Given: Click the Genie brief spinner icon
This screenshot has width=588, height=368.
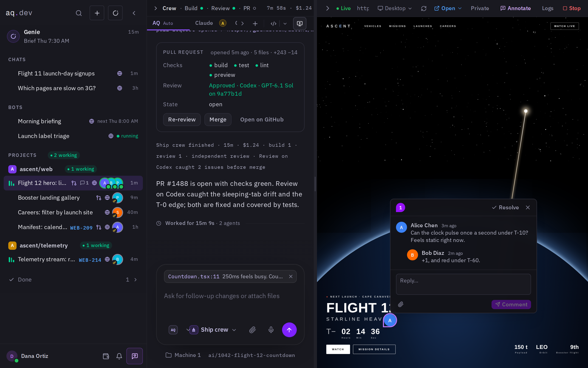Looking at the screenshot, I should tap(13, 36).
